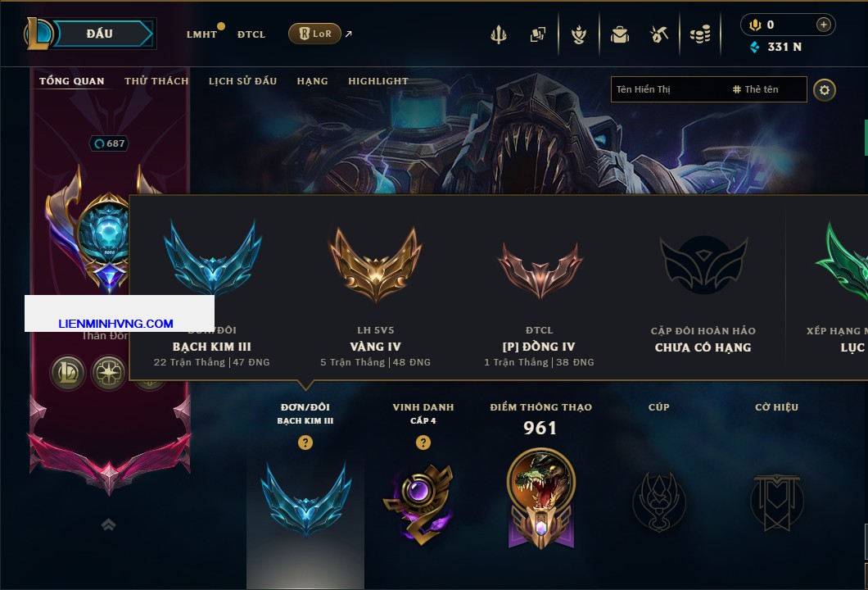Open the Collection cards icon
This screenshot has width=868, height=590.
[x=537, y=34]
